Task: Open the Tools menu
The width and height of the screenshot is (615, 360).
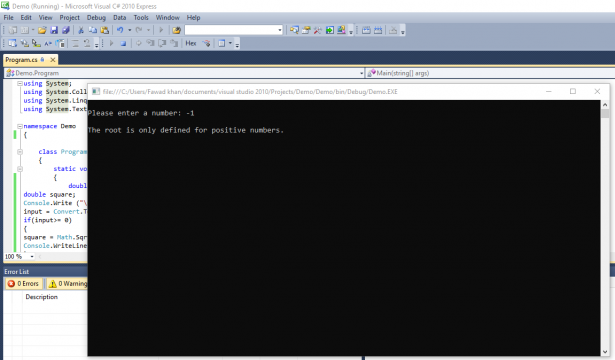Action: point(141,18)
